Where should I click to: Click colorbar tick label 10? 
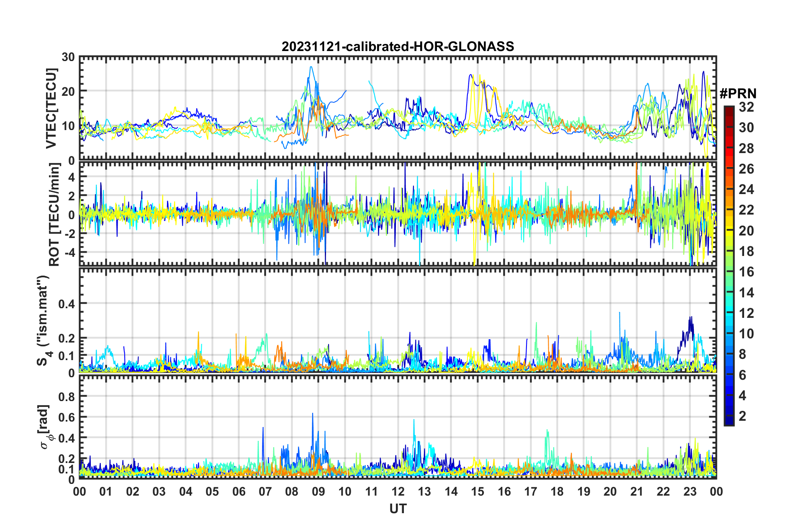[746, 333]
